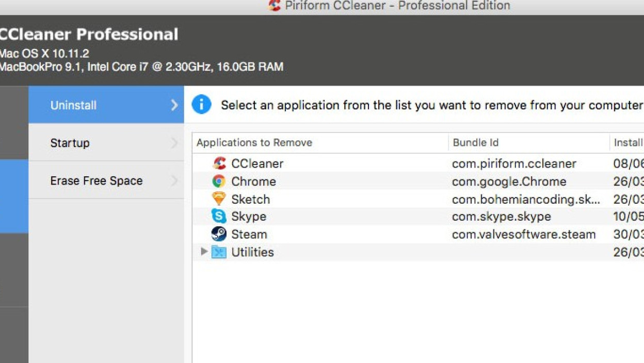644x363 pixels.
Task: Click the blue info icon
Action: tap(201, 105)
